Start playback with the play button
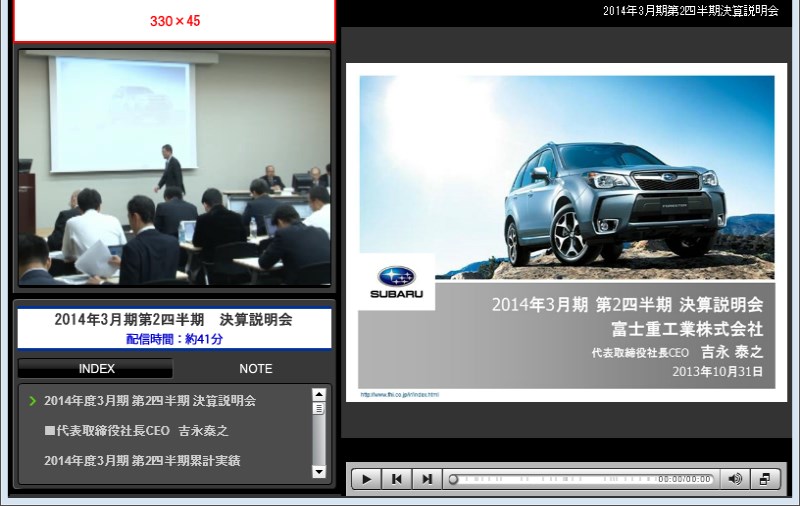The height and width of the screenshot is (506, 800). point(366,479)
